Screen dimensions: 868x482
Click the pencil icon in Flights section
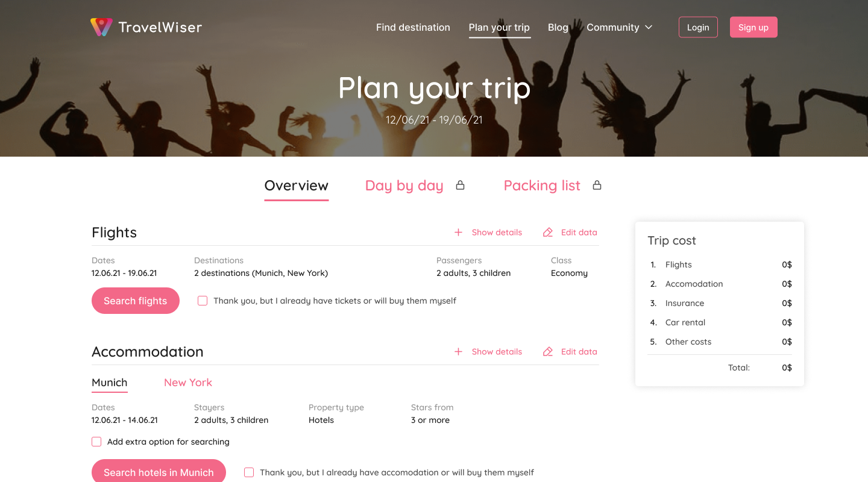[x=547, y=232]
